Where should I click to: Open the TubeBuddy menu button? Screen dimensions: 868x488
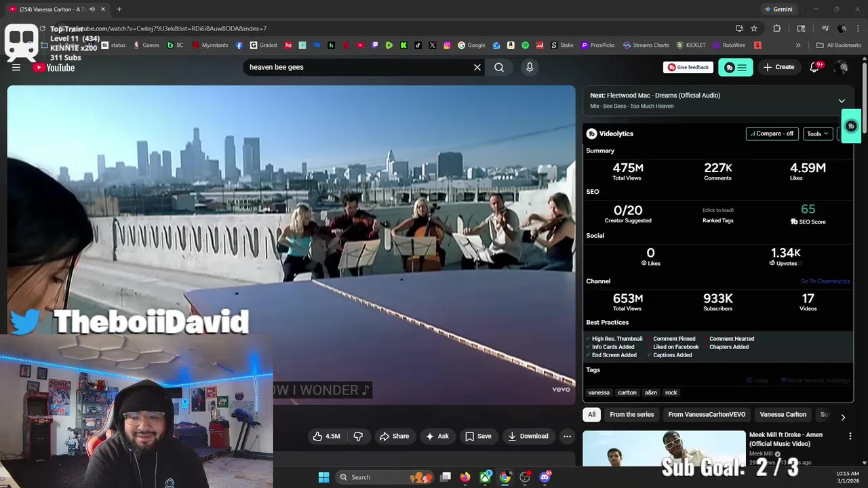tap(735, 67)
